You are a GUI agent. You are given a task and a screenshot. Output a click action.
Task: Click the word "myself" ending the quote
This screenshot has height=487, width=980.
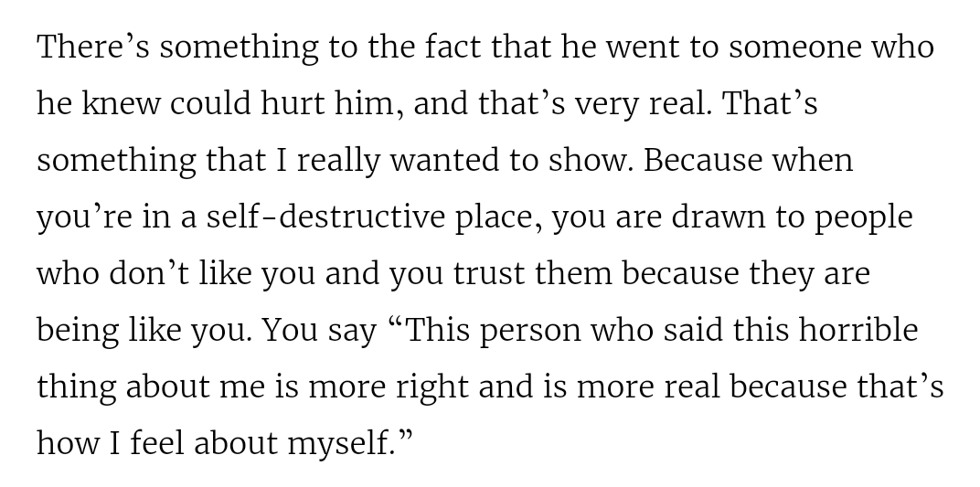click(x=338, y=444)
